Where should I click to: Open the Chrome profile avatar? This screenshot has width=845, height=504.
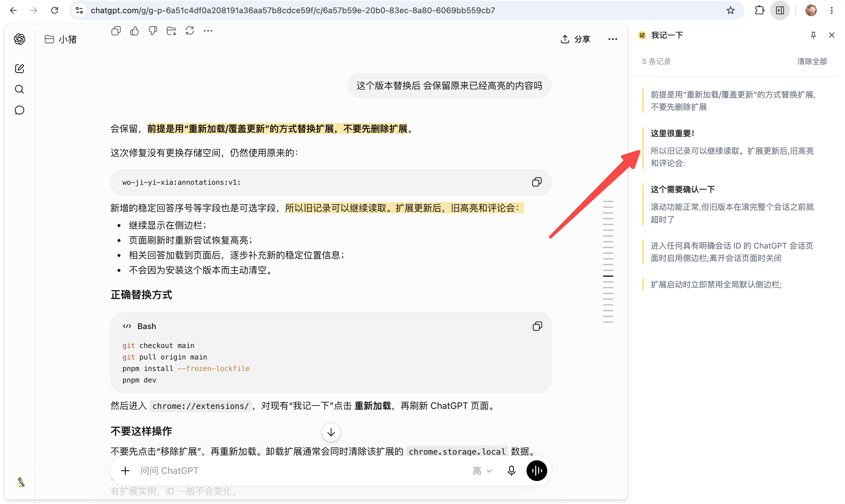point(811,11)
